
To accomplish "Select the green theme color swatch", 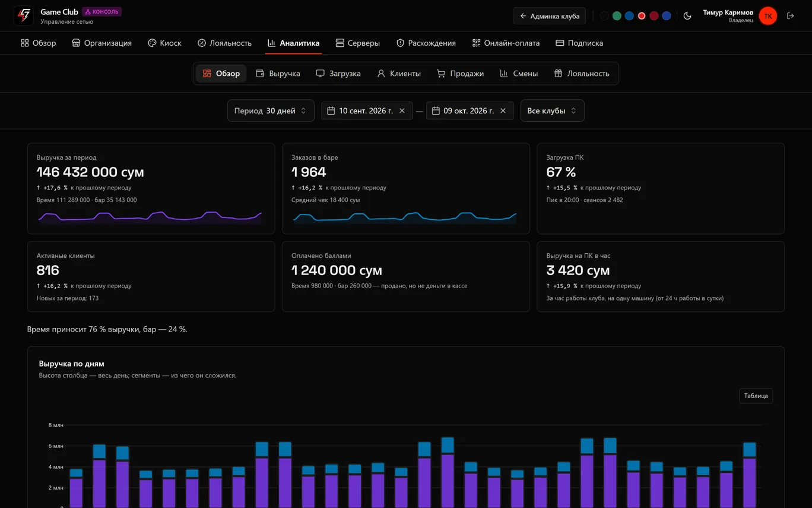I will [617, 16].
